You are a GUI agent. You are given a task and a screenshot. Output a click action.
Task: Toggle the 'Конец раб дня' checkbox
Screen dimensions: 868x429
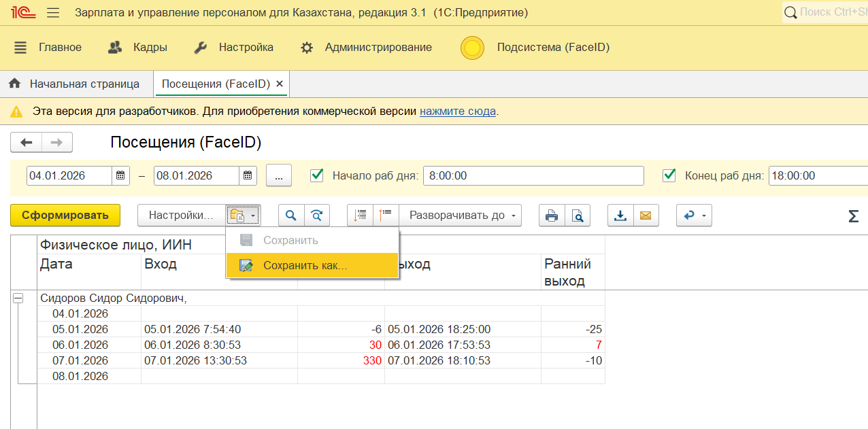[x=669, y=175]
